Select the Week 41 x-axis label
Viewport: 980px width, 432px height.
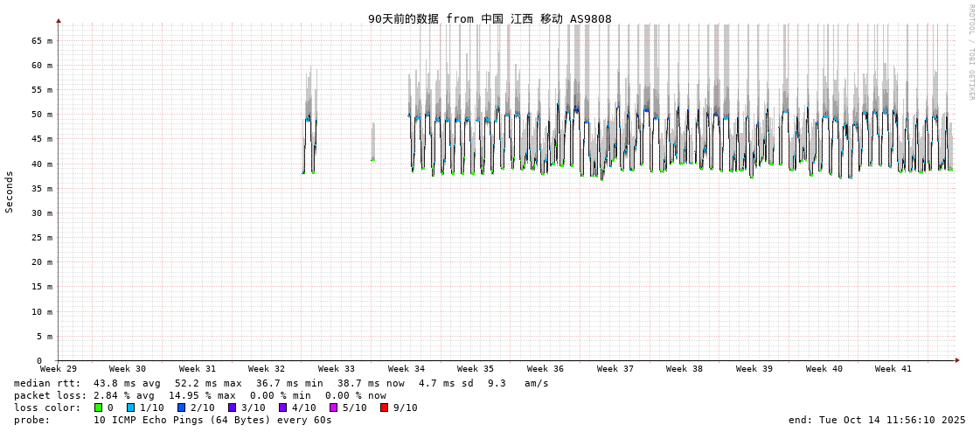893,369
